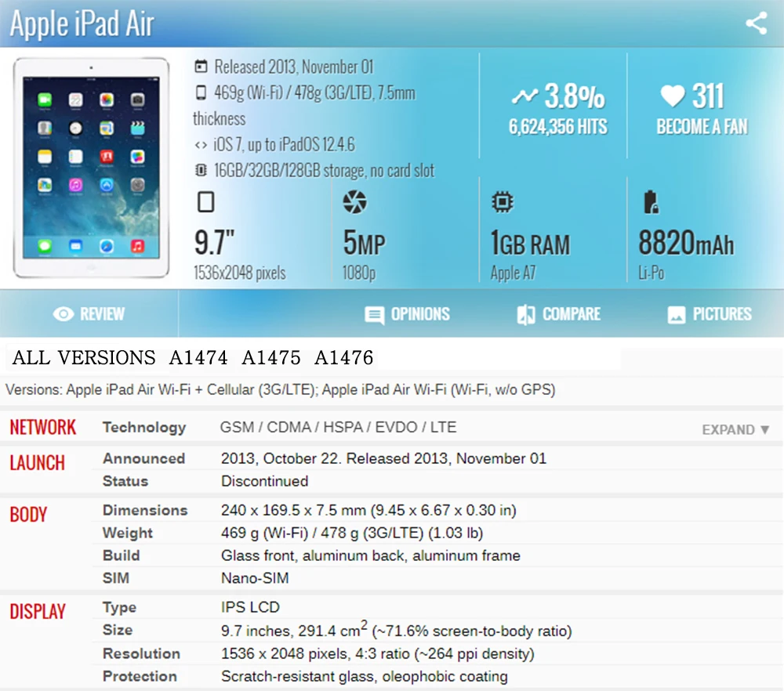Click Become a Fan
Viewport: 784px width, 691px height.
point(702,126)
